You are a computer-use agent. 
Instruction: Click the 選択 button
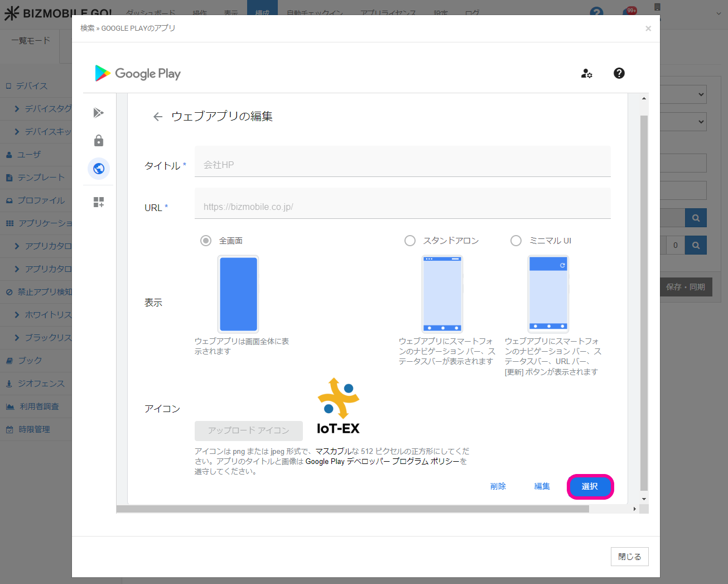590,486
